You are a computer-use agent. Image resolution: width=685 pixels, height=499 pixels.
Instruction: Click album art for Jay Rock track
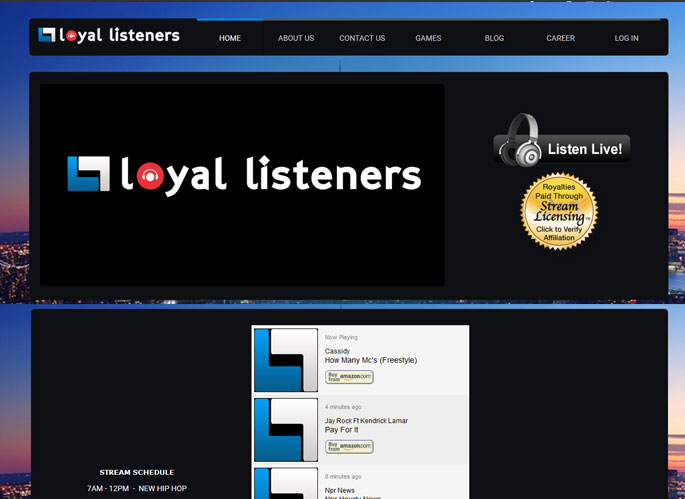286,430
